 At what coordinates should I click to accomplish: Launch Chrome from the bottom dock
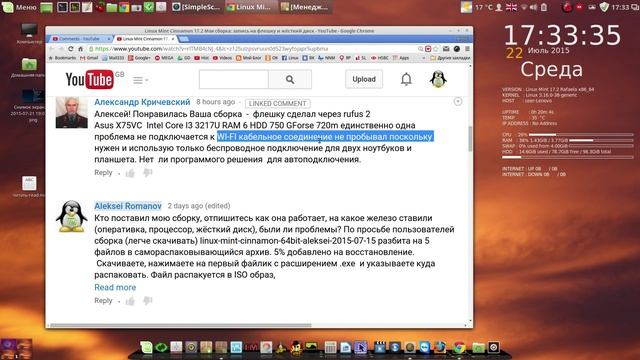click(x=459, y=347)
